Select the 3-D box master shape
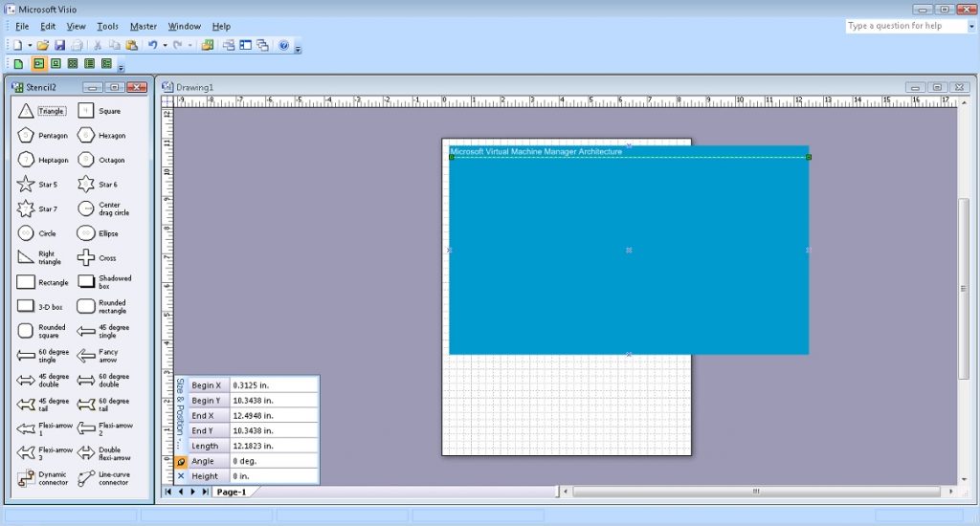980x526 pixels. [40, 307]
